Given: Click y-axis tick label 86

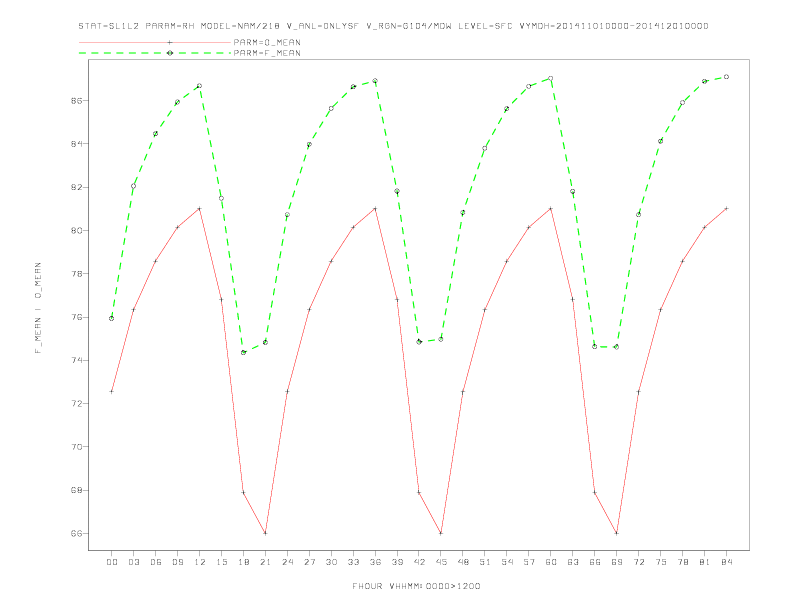Looking at the screenshot, I should click(76, 100).
